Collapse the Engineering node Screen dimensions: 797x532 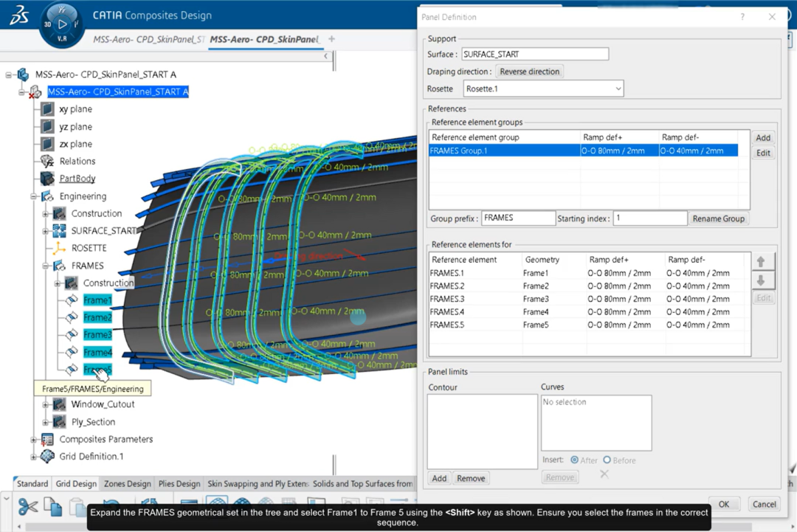[33, 196]
